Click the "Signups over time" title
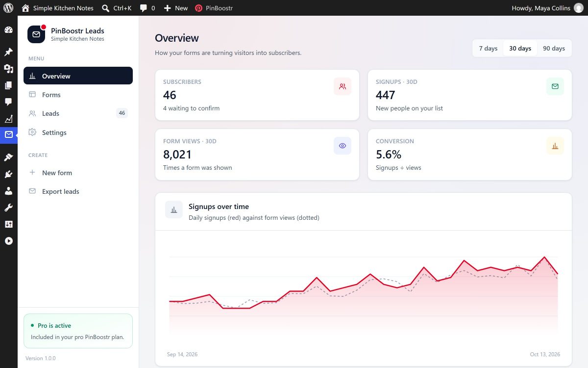 click(219, 207)
